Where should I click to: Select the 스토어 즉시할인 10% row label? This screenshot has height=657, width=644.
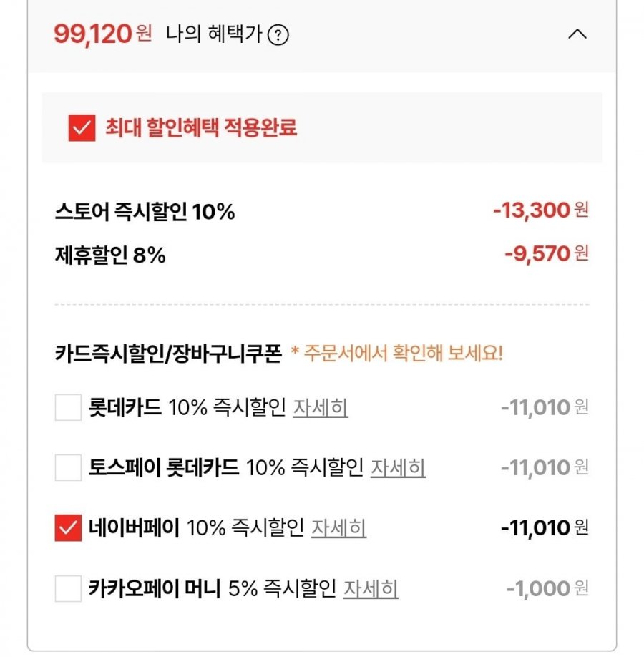click(x=145, y=212)
